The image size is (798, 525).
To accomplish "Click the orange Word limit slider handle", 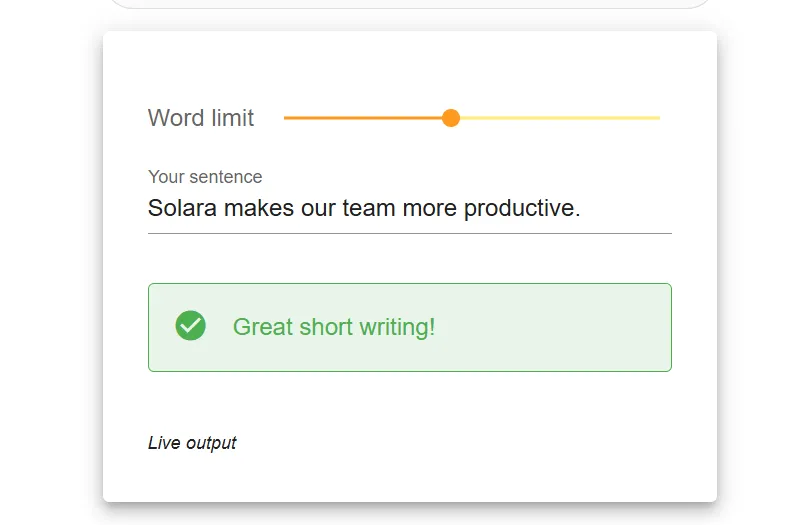I will coord(451,118).
